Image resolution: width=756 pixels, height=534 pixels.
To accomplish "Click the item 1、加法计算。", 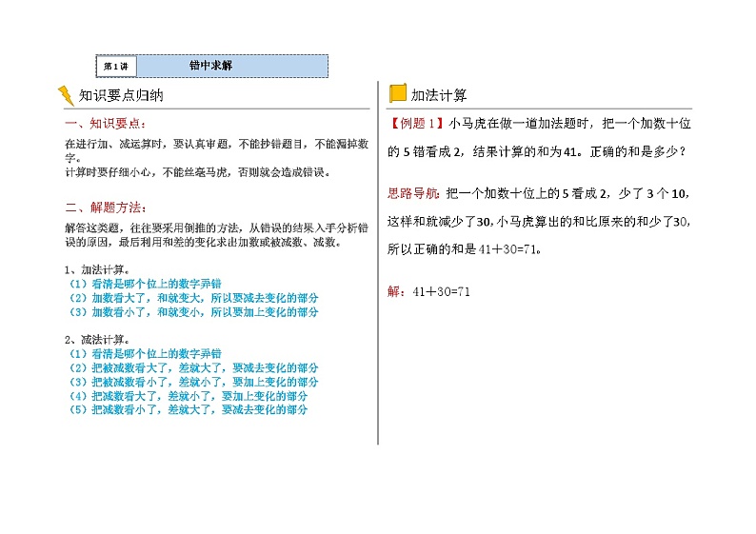I will pyautogui.click(x=97, y=270).
